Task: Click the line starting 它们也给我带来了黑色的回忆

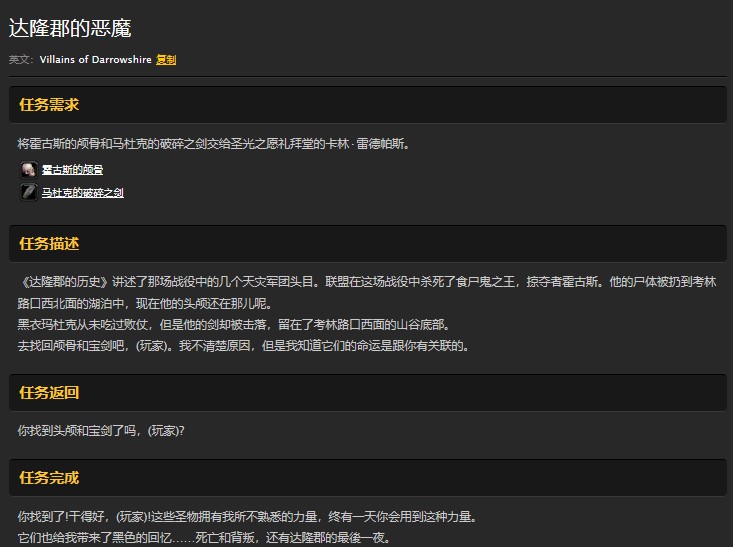Action: click(204, 538)
